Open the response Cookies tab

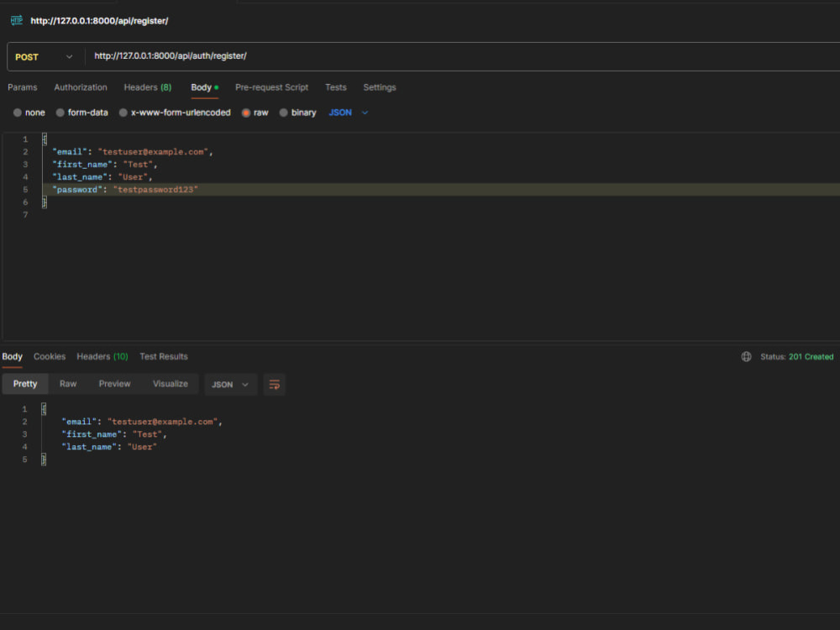[50, 357]
